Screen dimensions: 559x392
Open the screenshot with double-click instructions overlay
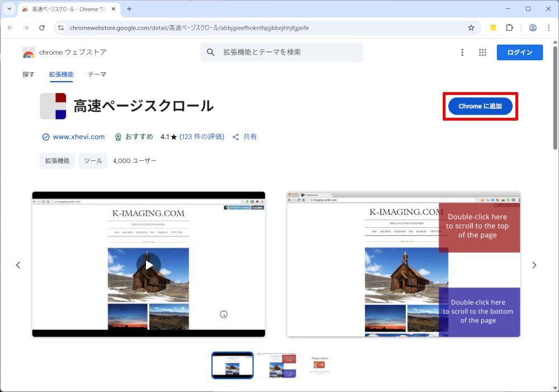[404, 264]
